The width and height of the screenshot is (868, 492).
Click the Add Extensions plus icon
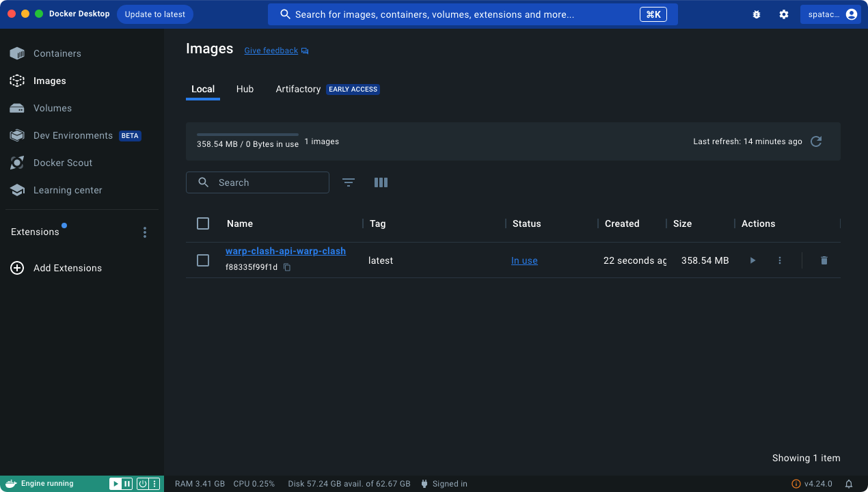coord(17,268)
